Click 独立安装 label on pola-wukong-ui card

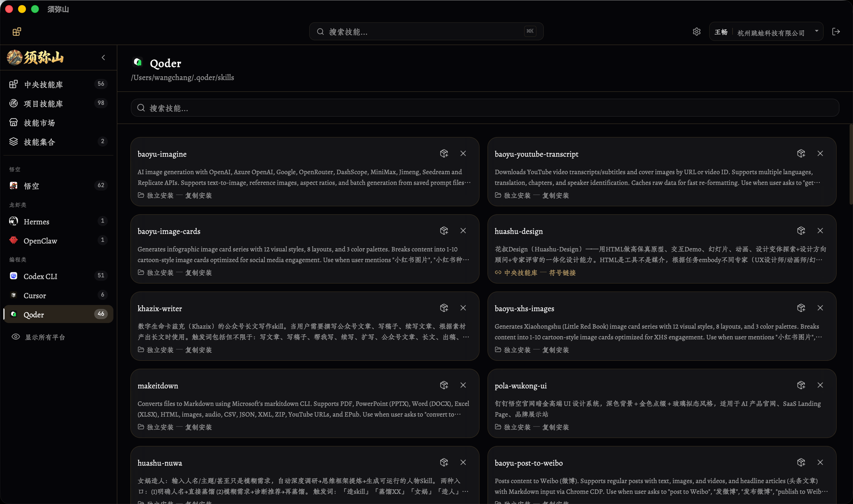tap(517, 427)
